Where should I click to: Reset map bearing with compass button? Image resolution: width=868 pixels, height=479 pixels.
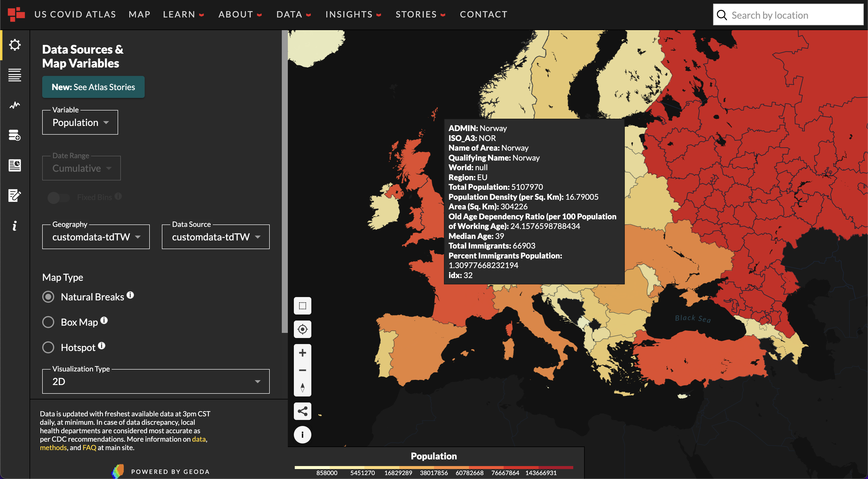(x=302, y=388)
